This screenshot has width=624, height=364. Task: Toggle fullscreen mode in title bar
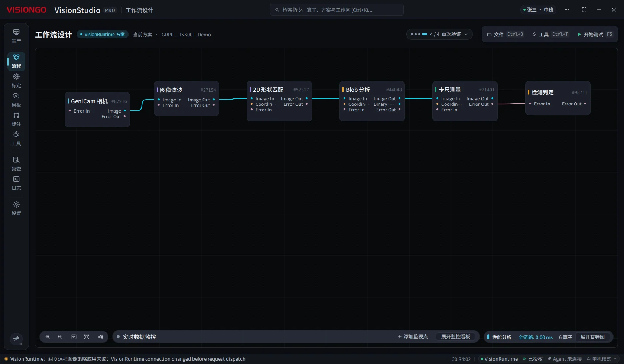[584, 10]
